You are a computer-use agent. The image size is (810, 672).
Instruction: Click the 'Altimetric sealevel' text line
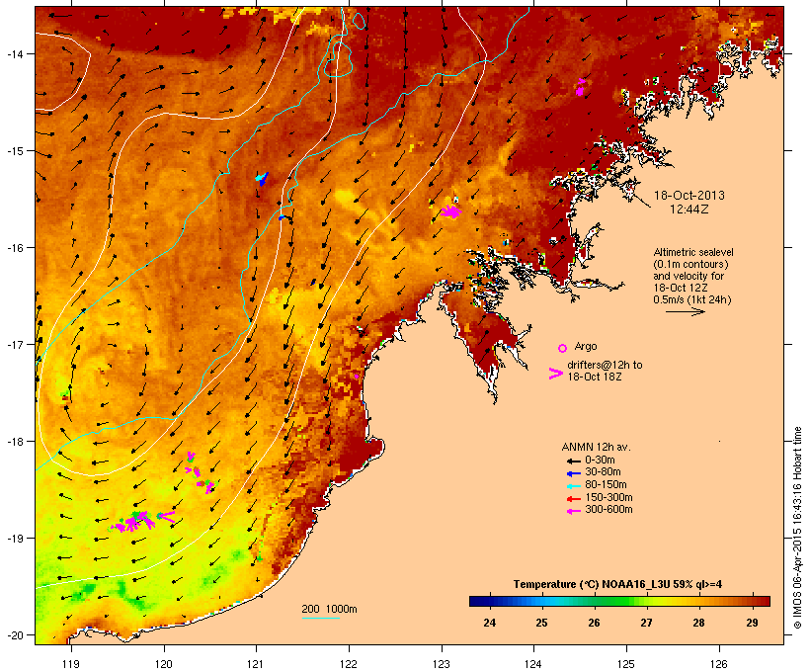tap(693, 252)
